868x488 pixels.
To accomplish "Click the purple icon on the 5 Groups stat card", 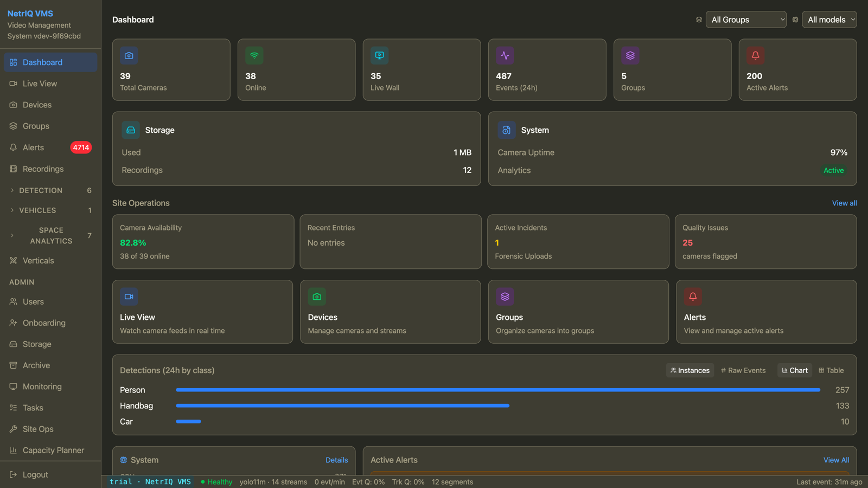I will pyautogui.click(x=630, y=55).
